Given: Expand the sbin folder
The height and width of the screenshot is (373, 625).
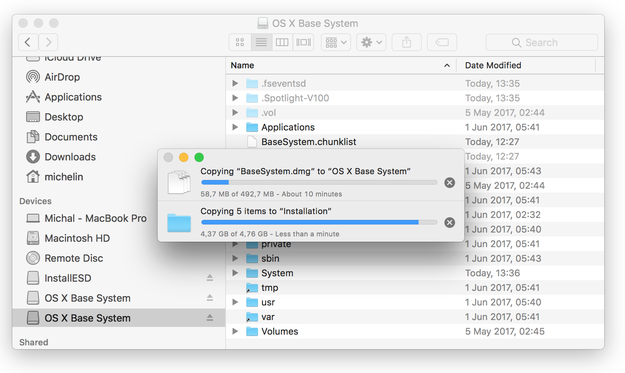Looking at the screenshot, I should tap(235, 258).
